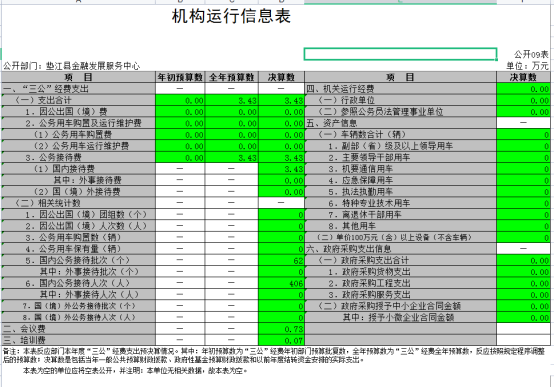Select the 四、机关运行经费 label cell
Image resolution: width=555 pixels, height=388 pixels.
pyautogui.click(x=401, y=89)
